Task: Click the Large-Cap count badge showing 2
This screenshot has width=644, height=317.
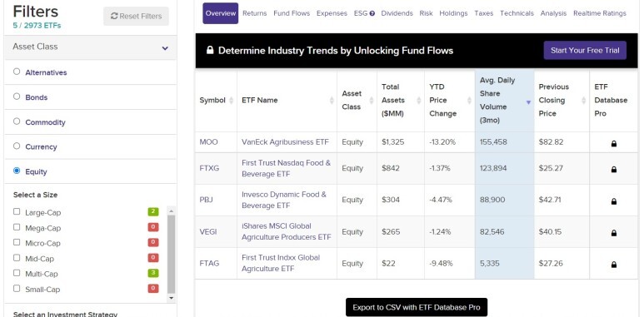Action: 153,211
